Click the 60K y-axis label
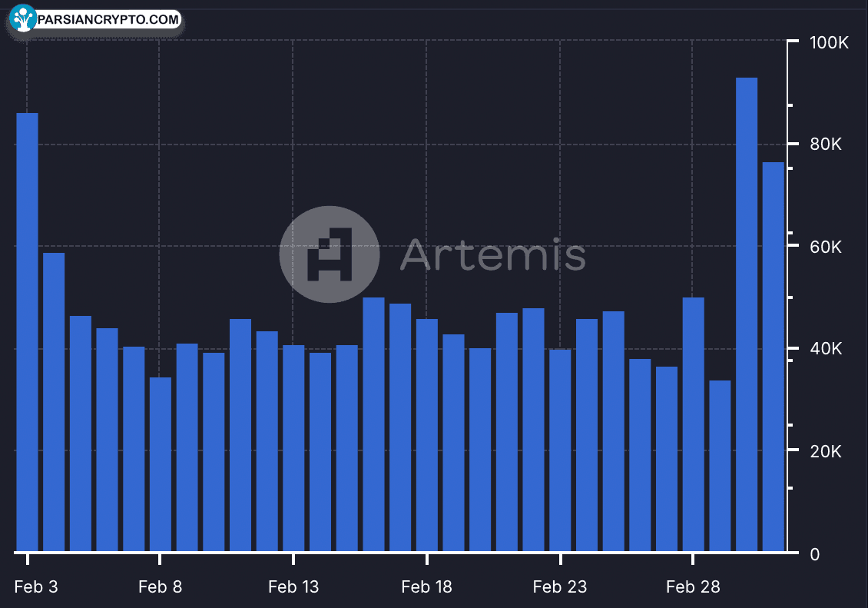Screen dimensions: 868x608 (826, 247)
